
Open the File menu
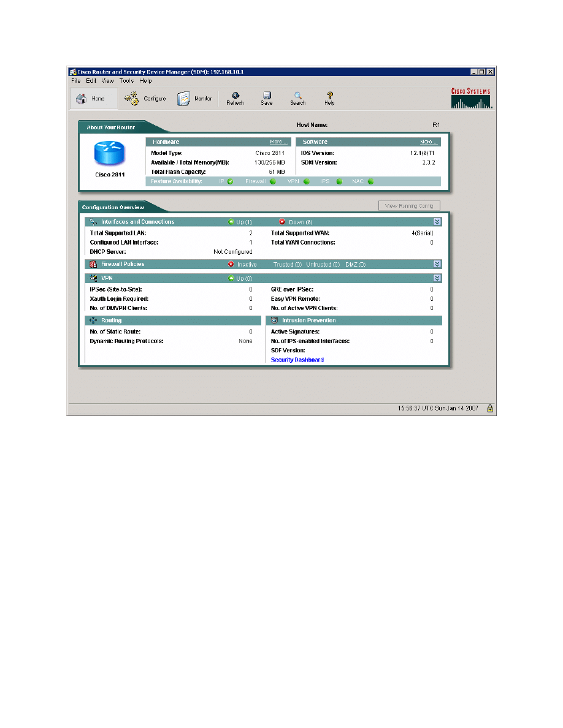point(75,81)
